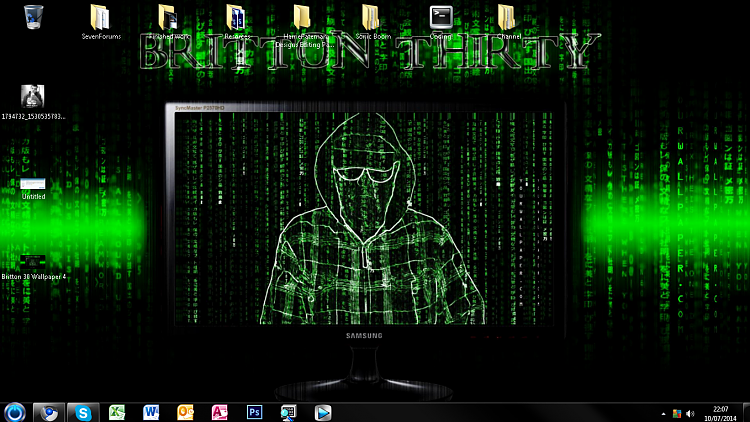The height and width of the screenshot is (422, 750).
Task: Open Britton 30 Wallpaper 4 image
Action: pyautogui.click(x=33, y=267)
